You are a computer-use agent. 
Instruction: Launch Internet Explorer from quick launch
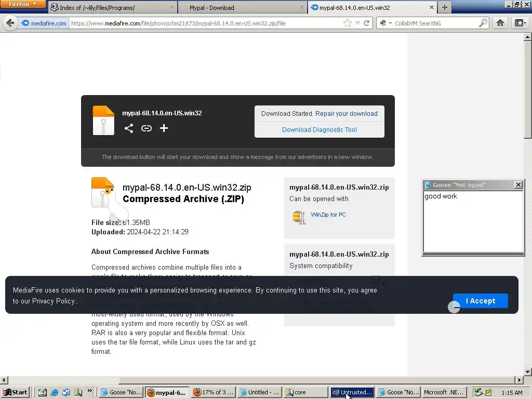54,392
